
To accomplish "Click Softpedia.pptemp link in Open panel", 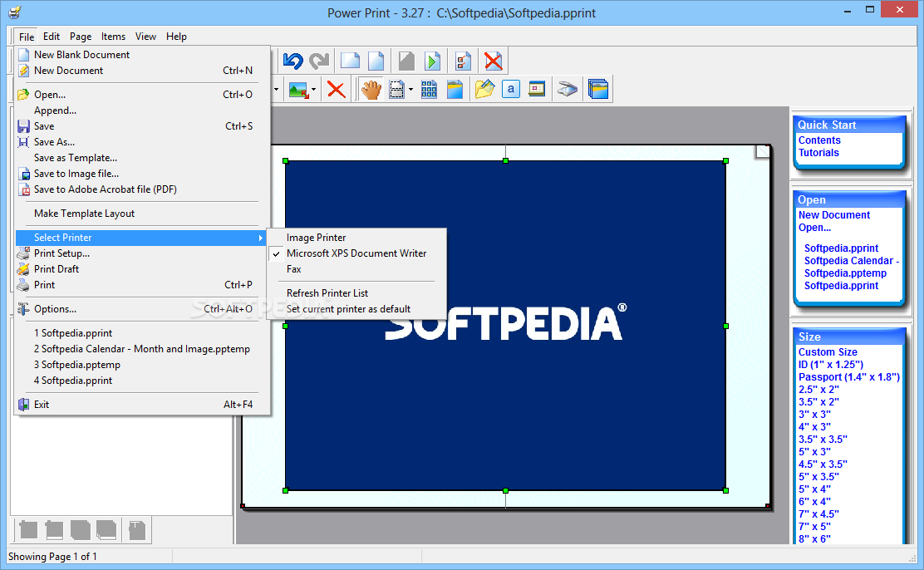I will click(845, 273).
